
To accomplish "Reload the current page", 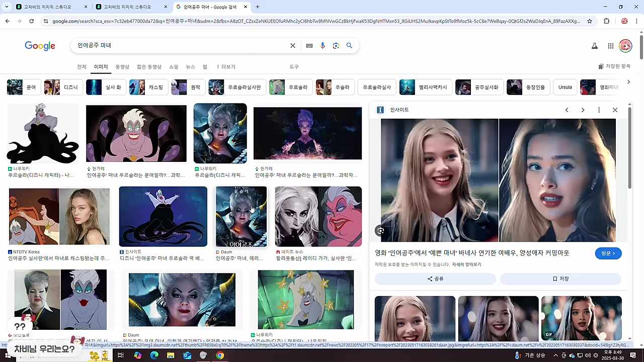I will [32, 21].
